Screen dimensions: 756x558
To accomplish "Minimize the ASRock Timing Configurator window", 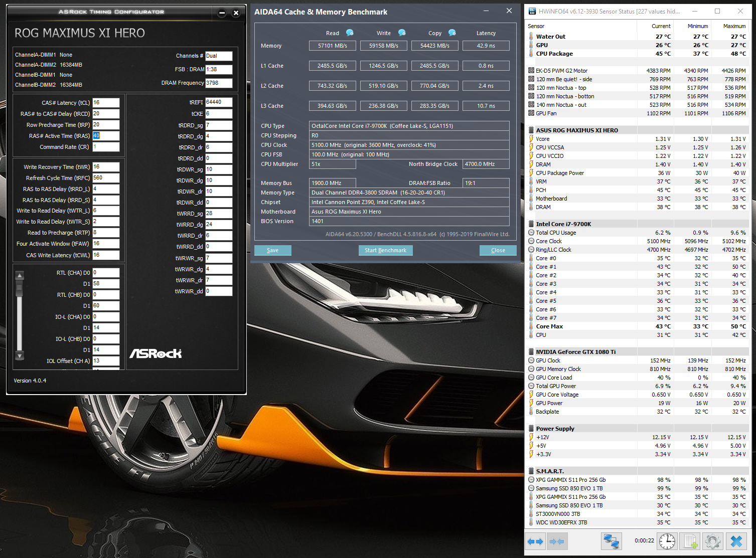I will [222, 13].
